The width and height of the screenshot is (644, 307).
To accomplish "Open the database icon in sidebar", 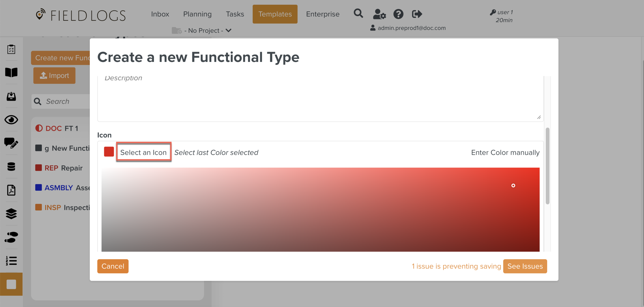I will tap(11, 167).
